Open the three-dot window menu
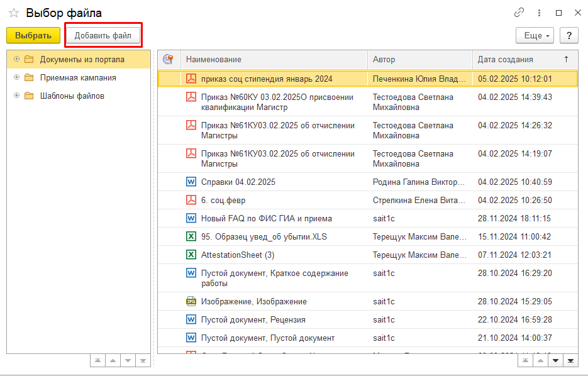This screenshot has width=588, height=376. (x=539, y=13)
